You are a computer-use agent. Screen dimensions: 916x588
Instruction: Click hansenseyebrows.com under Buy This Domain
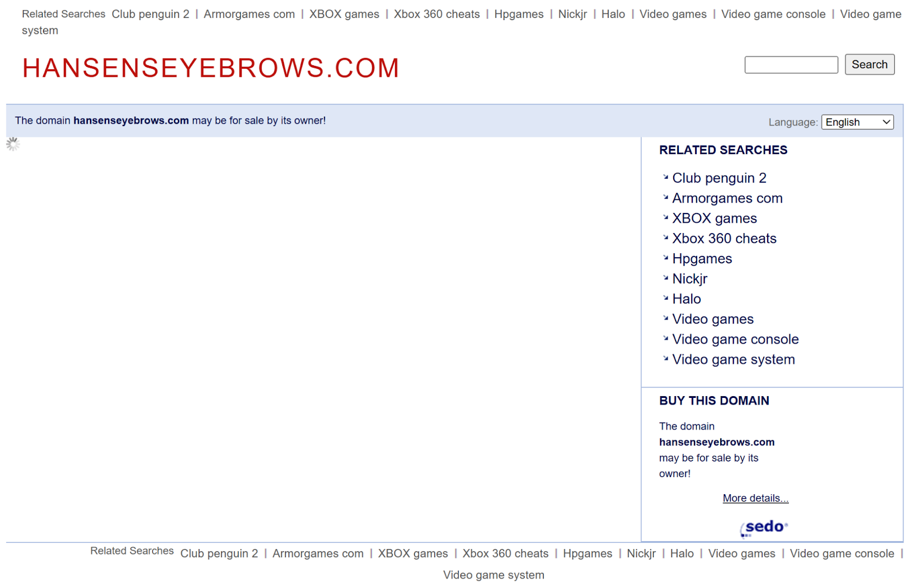[x=717, y=442]
